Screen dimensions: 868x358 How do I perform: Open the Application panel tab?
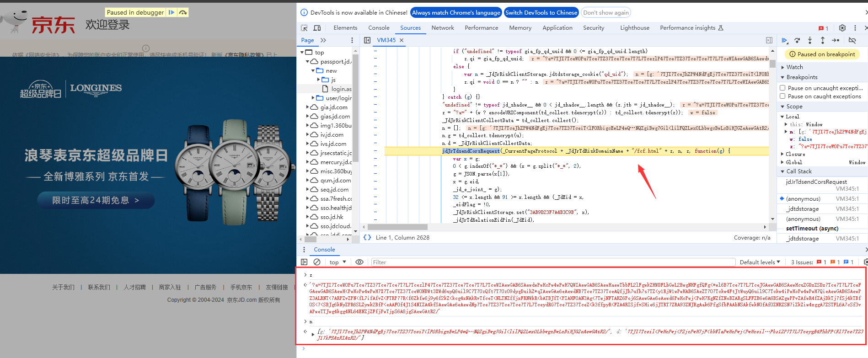[x=557, y=28]
